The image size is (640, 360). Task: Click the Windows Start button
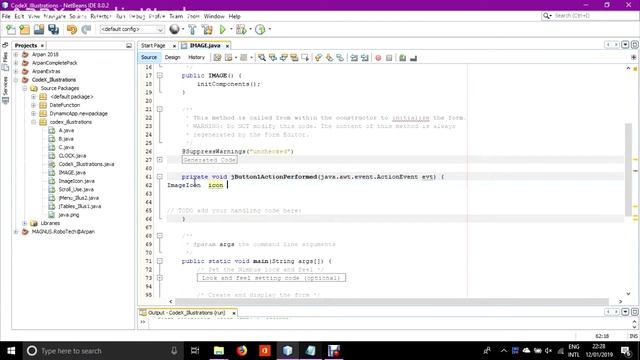coord(11,351)
